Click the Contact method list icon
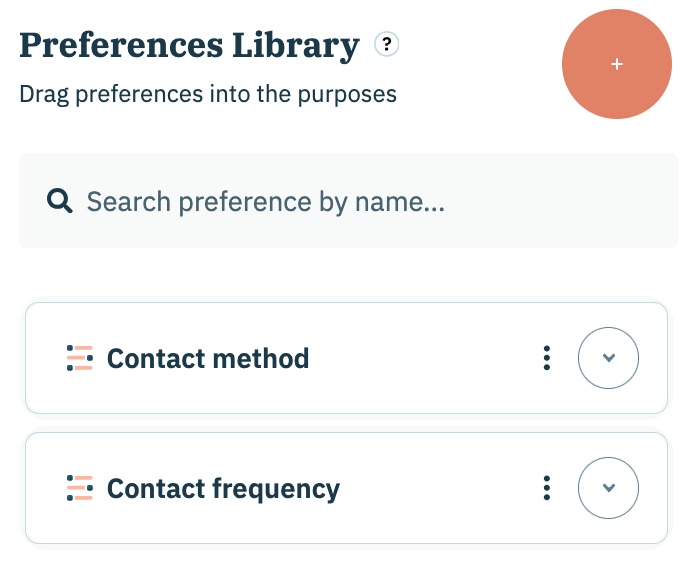The height and width of the screenshot is (570, 690). (x=80, y=358)
